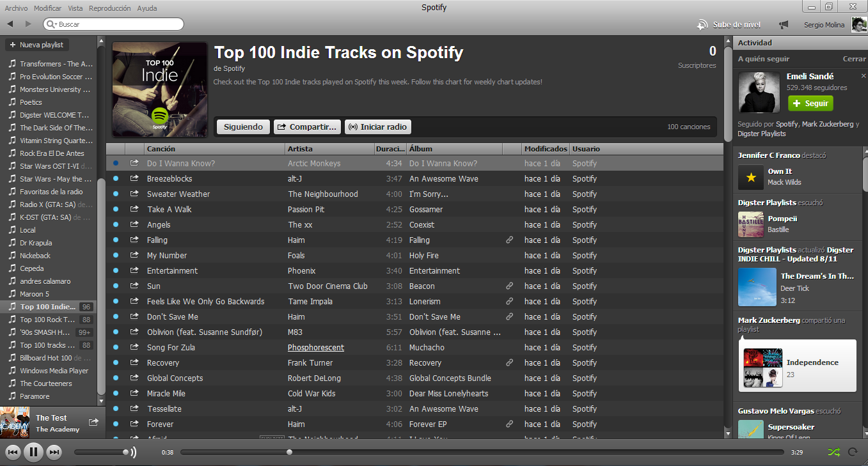The image size is (868, 466).
Task: Click the link icon on the Forever row
Action: [510, 424]
